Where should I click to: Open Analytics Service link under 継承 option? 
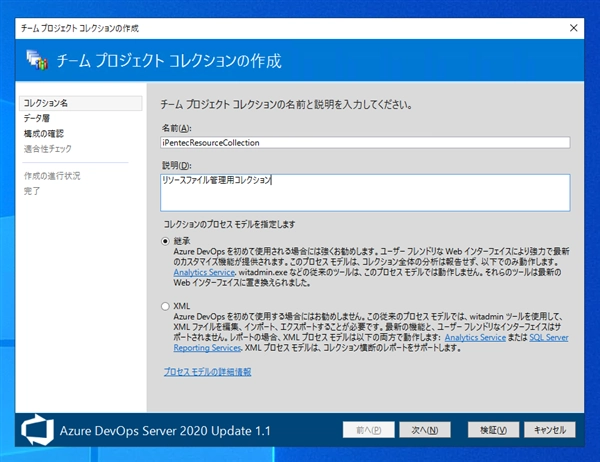(x=204, y=272)
